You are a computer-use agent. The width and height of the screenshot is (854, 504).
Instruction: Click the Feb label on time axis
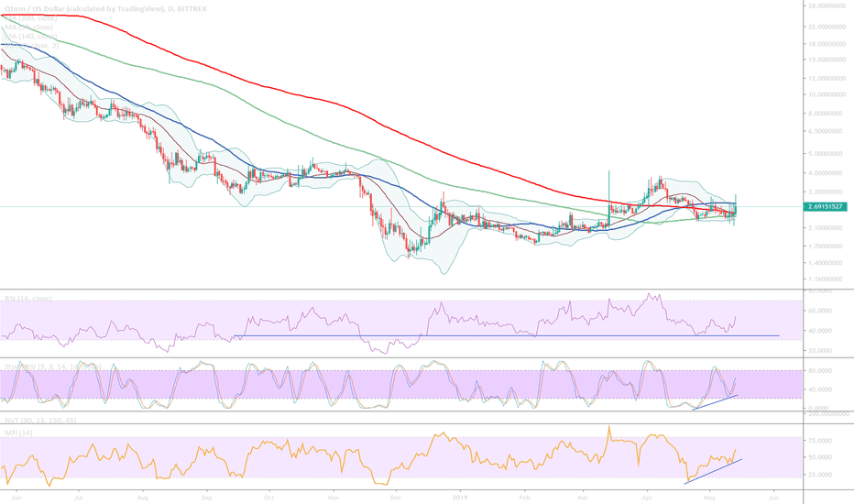coord(524,498)
